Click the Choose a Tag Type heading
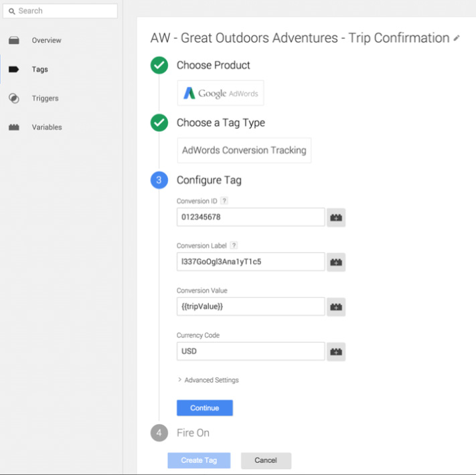This screenshot has height=475, width=476. click(221, 123)
